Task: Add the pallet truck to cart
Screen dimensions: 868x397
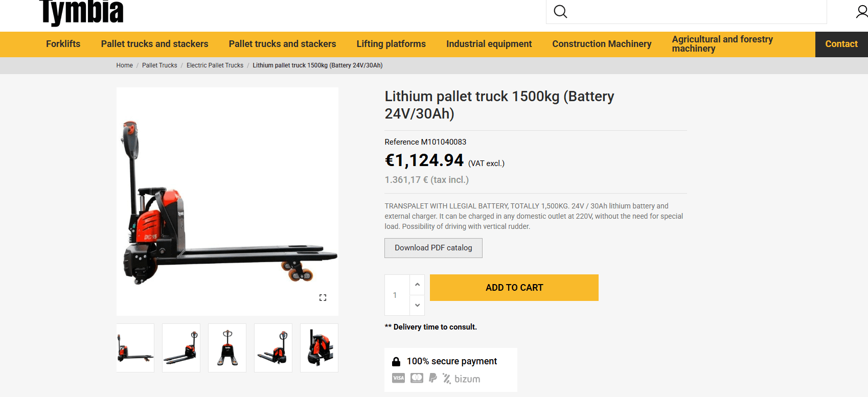Action: click(514, 288)
